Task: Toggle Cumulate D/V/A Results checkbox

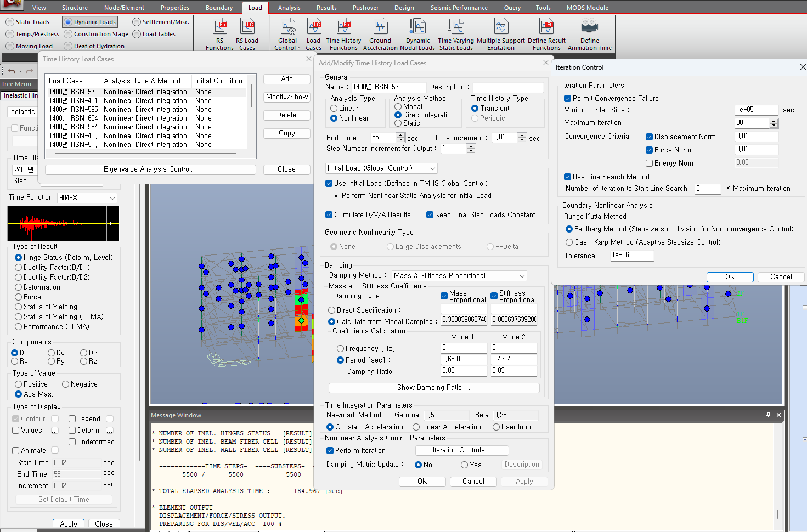Action: pyautogui.click(x=329, y=214)
